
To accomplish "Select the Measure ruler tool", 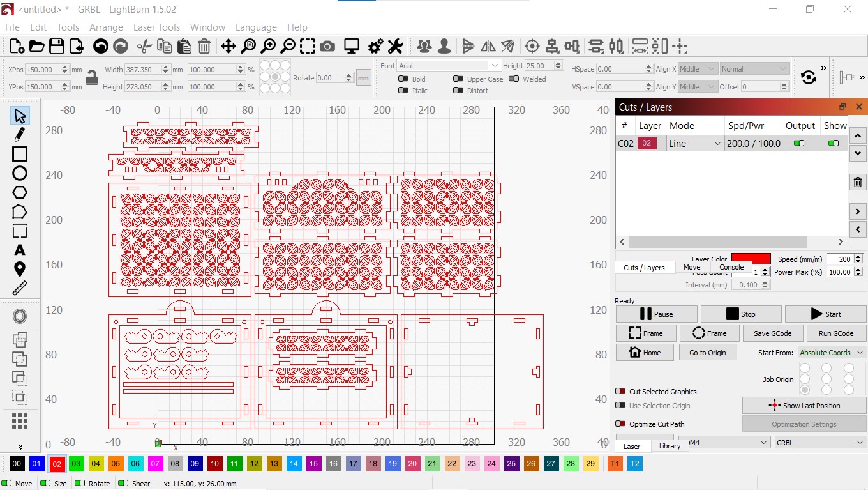I will coord(20,288).
